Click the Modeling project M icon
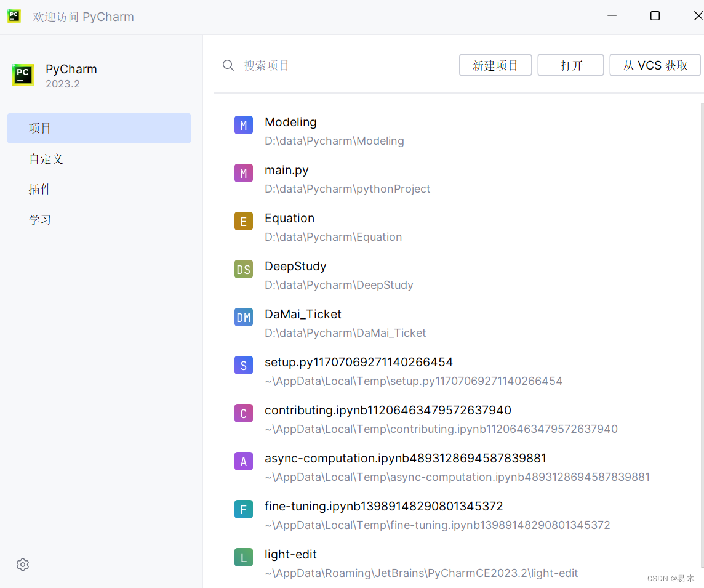The height and width of the screenshot is (588, 704). (243, 126)
